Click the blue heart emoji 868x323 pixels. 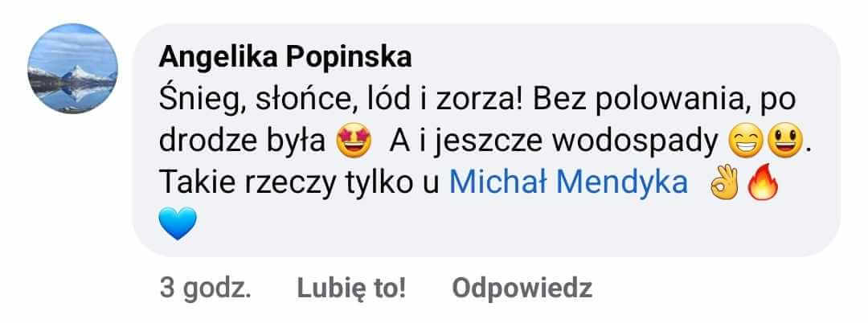coord(178,223)
